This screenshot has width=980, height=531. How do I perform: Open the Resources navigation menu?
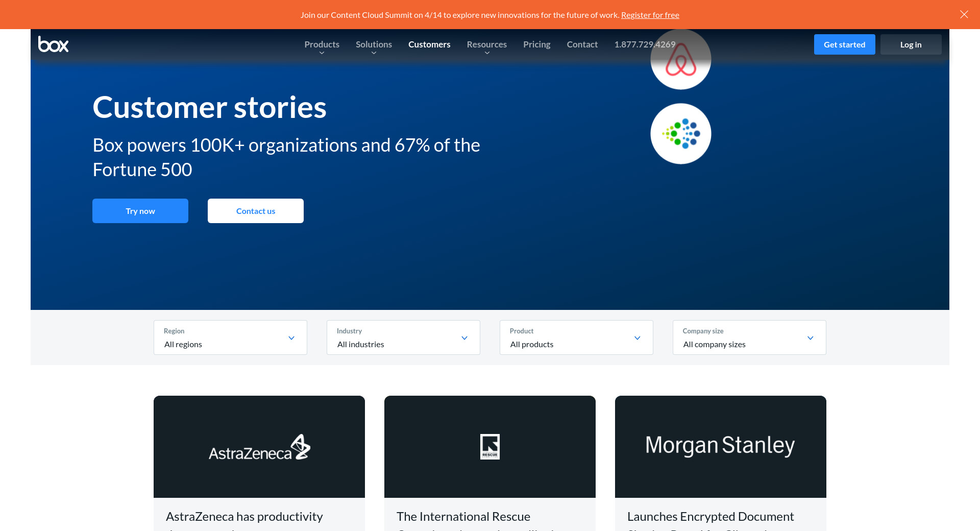tap(486, 44)
